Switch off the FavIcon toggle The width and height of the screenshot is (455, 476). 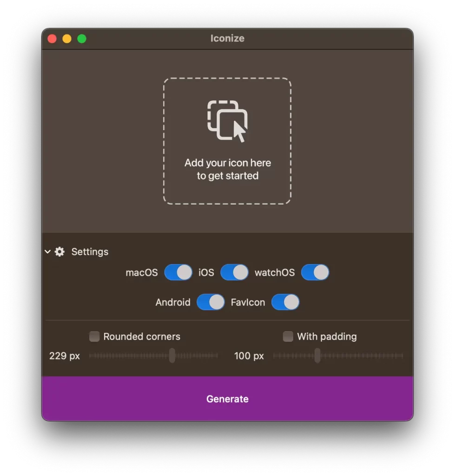point(285,302)
